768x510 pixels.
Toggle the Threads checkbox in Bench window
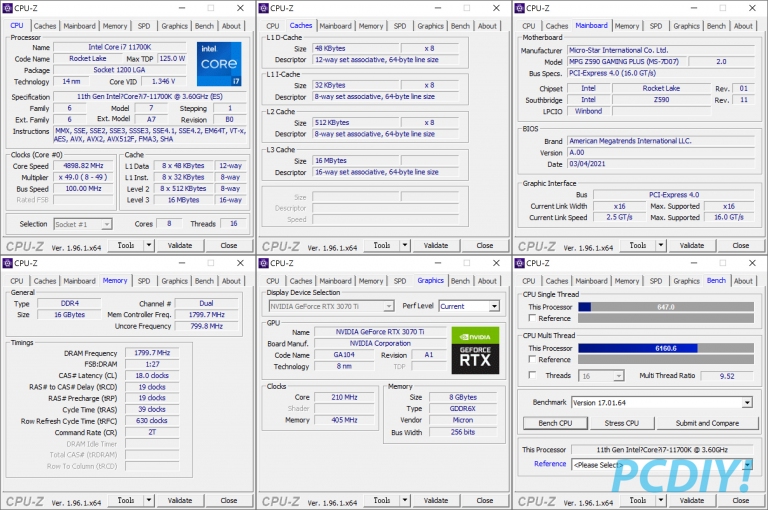(532, 375)
